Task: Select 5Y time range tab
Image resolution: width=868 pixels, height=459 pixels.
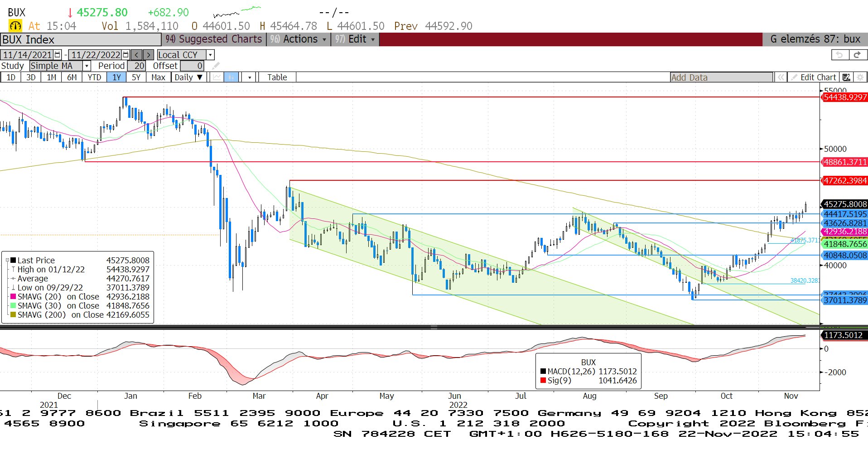Action: coord(136,77)
